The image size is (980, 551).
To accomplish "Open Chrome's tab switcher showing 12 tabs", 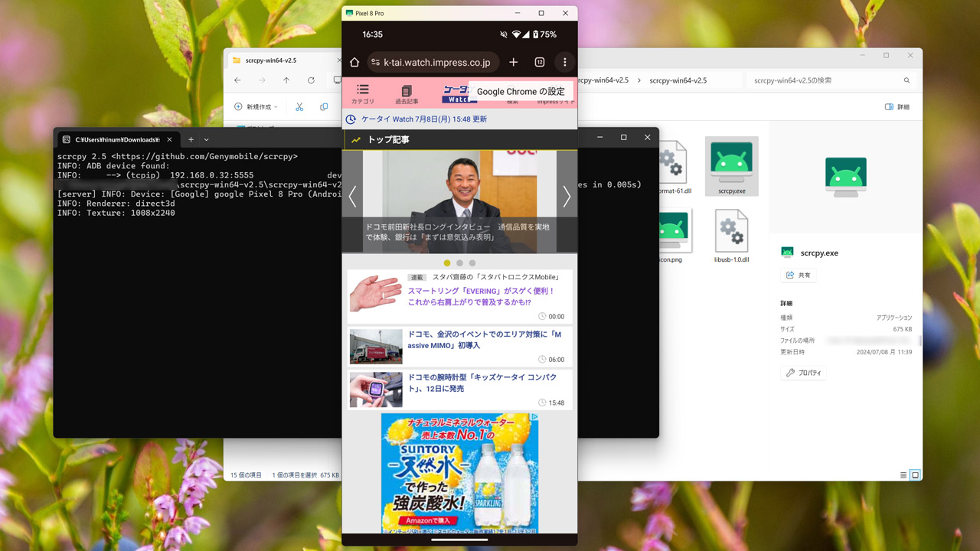I will point(539,62).
